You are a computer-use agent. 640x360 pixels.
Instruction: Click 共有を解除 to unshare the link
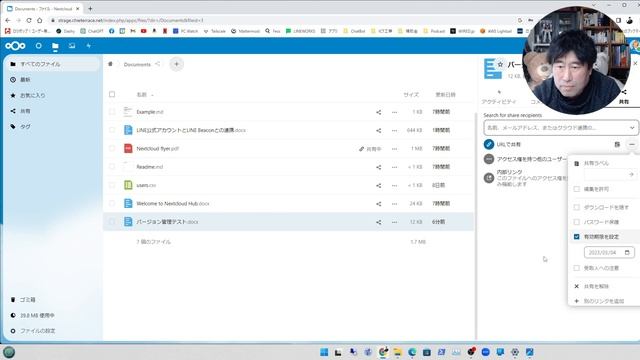pyautogui.click(x=596, y=287)
